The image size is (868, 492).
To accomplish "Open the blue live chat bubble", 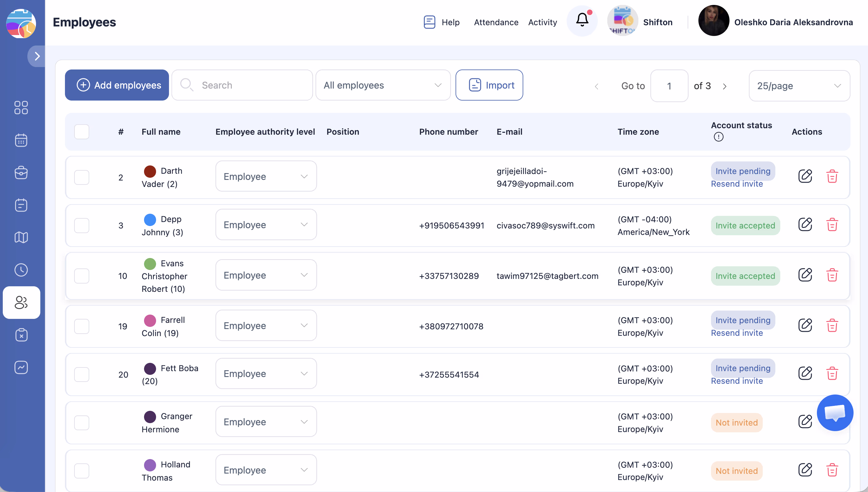I will (x=834, y=413).
